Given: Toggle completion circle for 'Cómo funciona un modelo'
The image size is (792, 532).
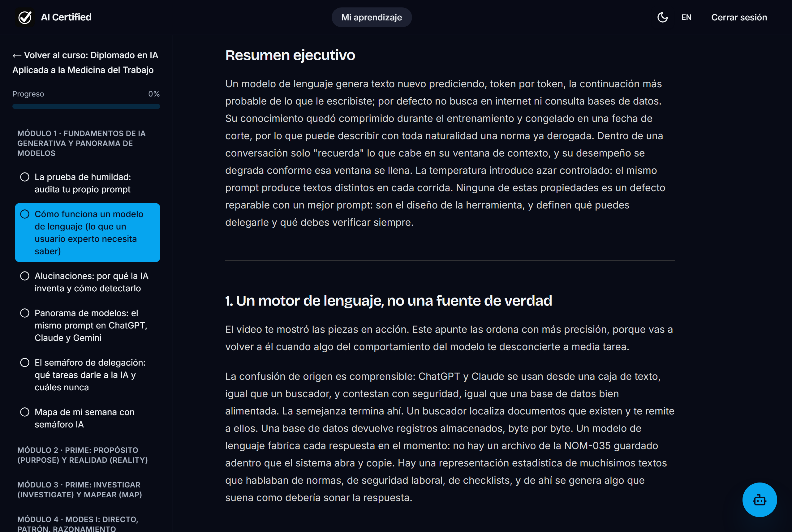Looking at the screenshot, I should pyautogui.click(x=25, y=214).
